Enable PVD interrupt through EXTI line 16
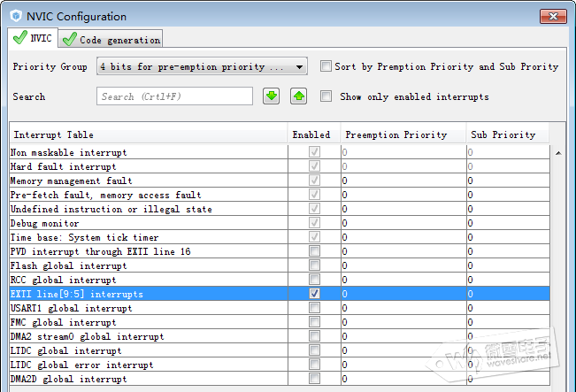 (x=314, y=251)
